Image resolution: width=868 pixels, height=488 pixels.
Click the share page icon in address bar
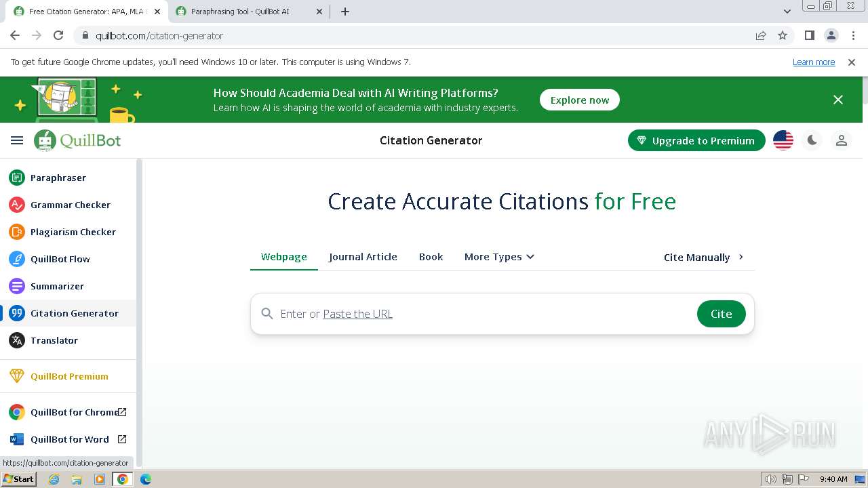point(761,35)
